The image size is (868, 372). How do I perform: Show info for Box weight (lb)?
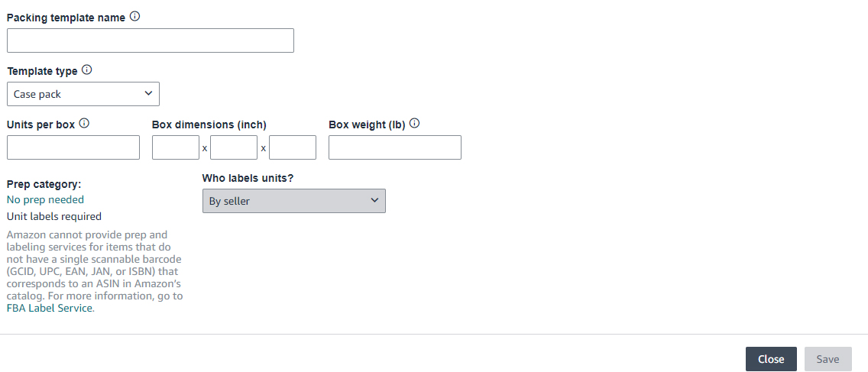point(414,124)
